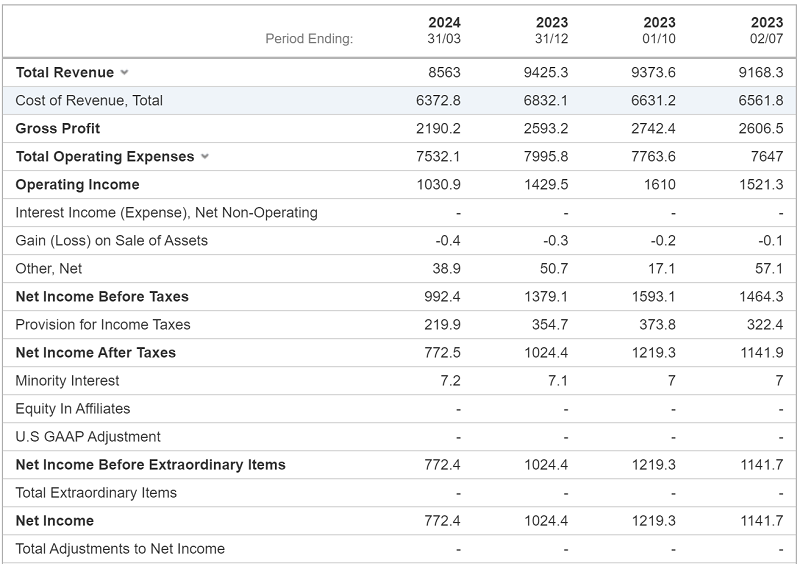The width and height of the screenshot is (800, 564).
Task: Click the Gross Profit row label
Action: [58, 129]
